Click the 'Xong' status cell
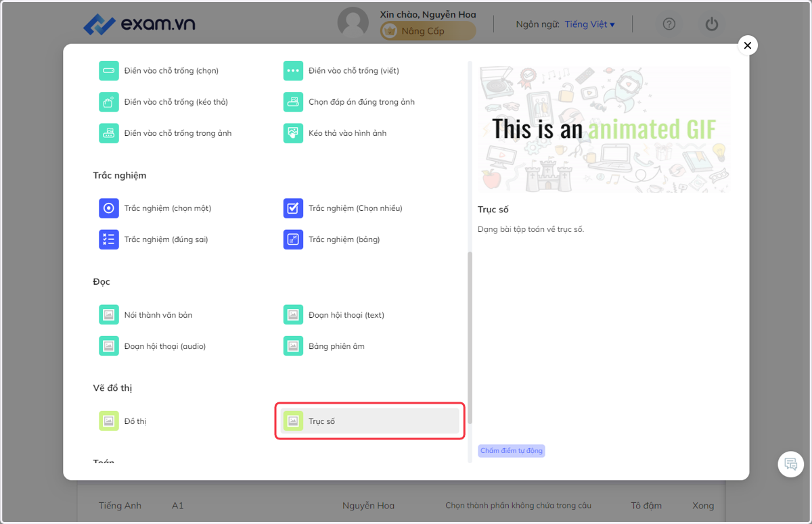The width and height of the screenshot is (812, 524). (703, 506)
